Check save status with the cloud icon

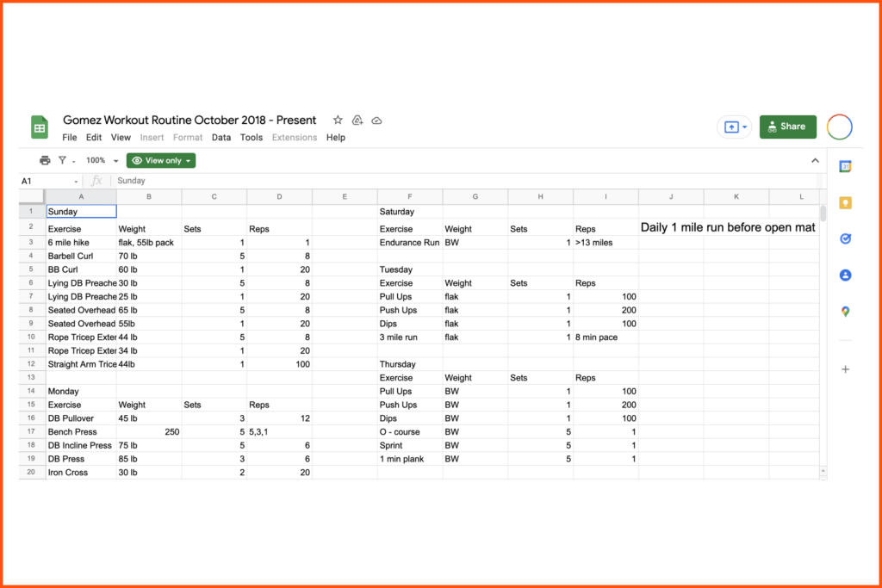(376, 121)
